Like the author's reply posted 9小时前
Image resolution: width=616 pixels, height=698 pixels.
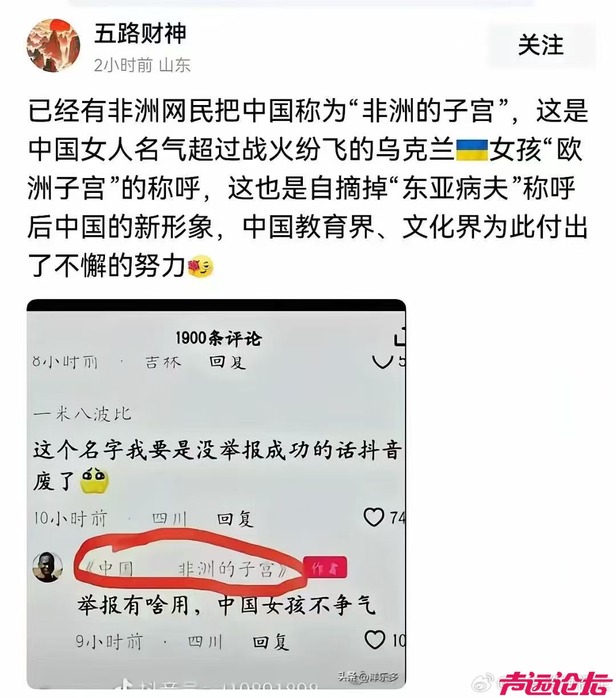[x=375, y=640]
